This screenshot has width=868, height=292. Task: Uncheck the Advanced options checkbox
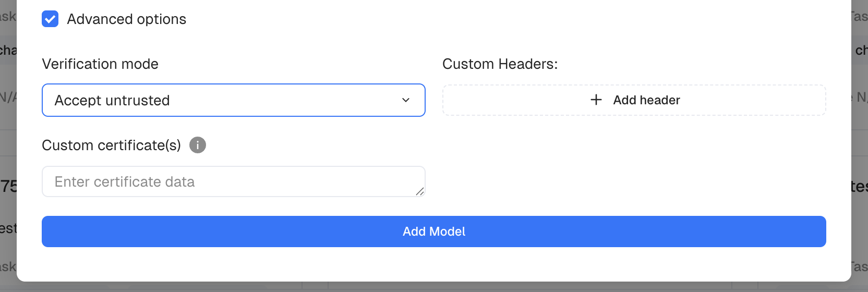pos(50,19)
